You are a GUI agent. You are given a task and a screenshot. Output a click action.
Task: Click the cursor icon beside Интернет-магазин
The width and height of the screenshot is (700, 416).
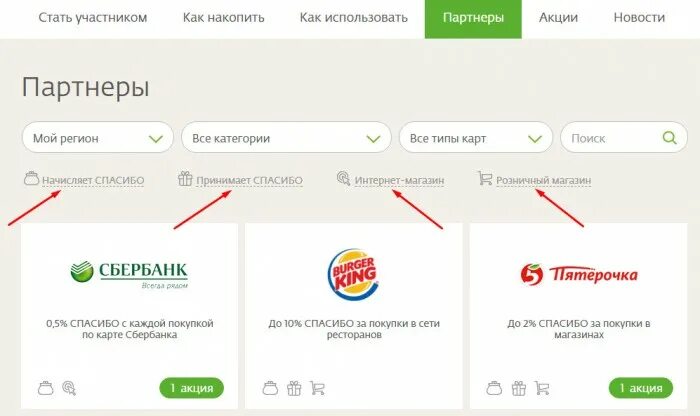(x=343, y=179)
